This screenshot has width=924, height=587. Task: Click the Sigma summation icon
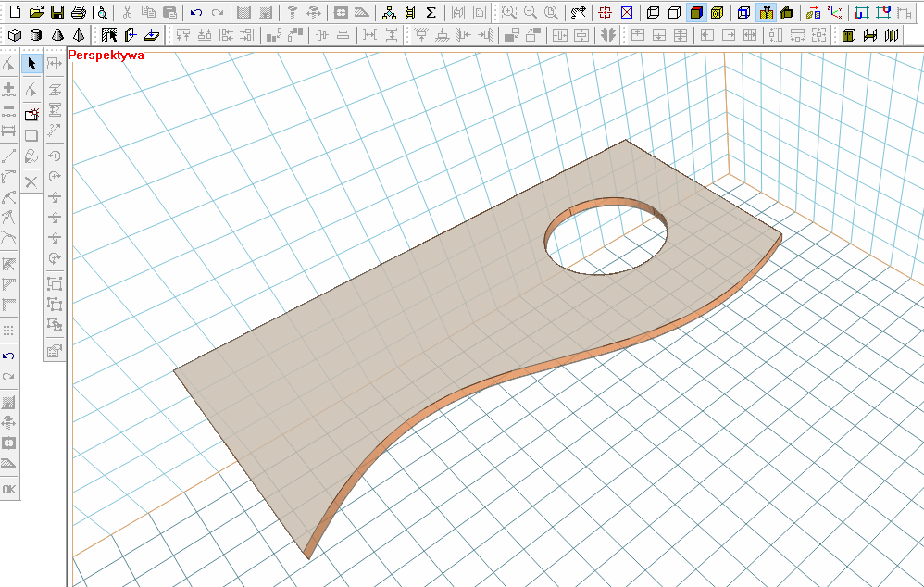tap(431, 12)
